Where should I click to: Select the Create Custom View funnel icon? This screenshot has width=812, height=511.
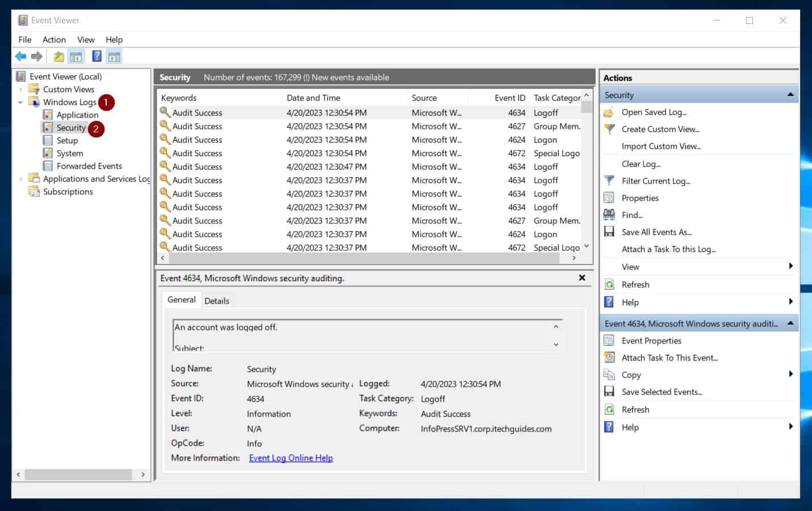[x=609, y=129]
